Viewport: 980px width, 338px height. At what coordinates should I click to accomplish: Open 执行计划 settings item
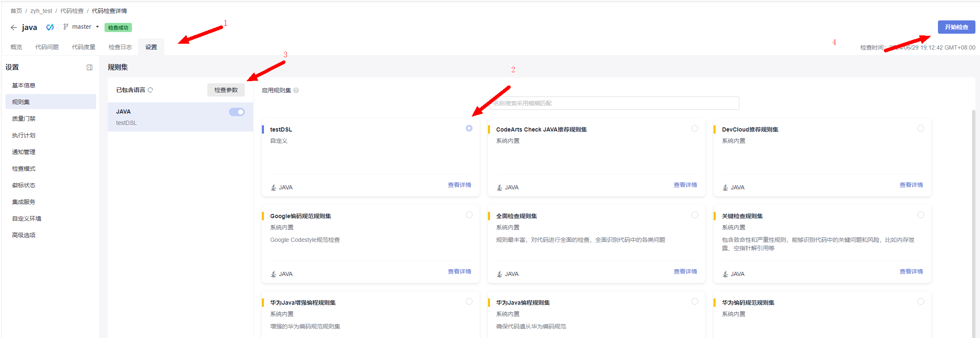click(51, 135)
